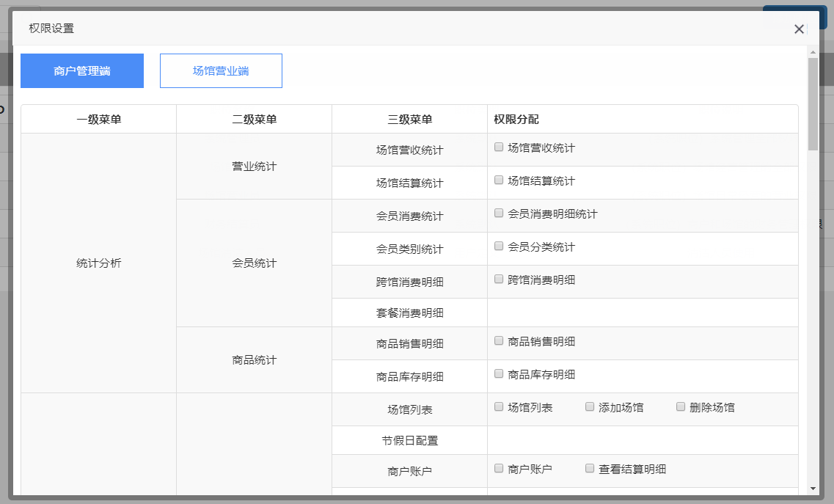Click 场馆营收统计 third-level menu cell
Image resolution: width=834 pixels, height=504 pixels.
pos(409,150)
